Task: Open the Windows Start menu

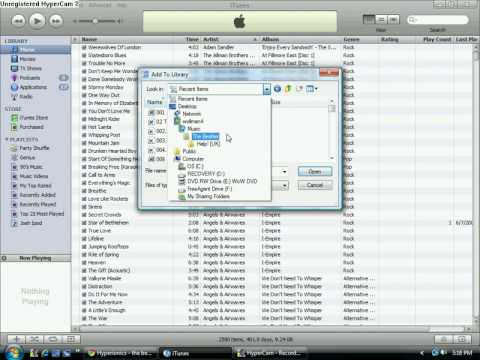Action: [x=13, y=352]
